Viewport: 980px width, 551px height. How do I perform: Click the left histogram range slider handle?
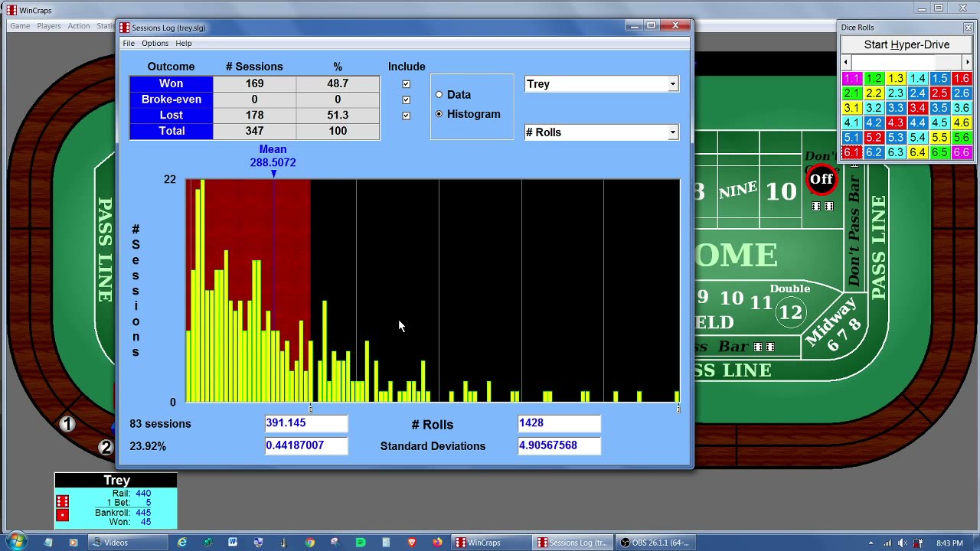310,409
